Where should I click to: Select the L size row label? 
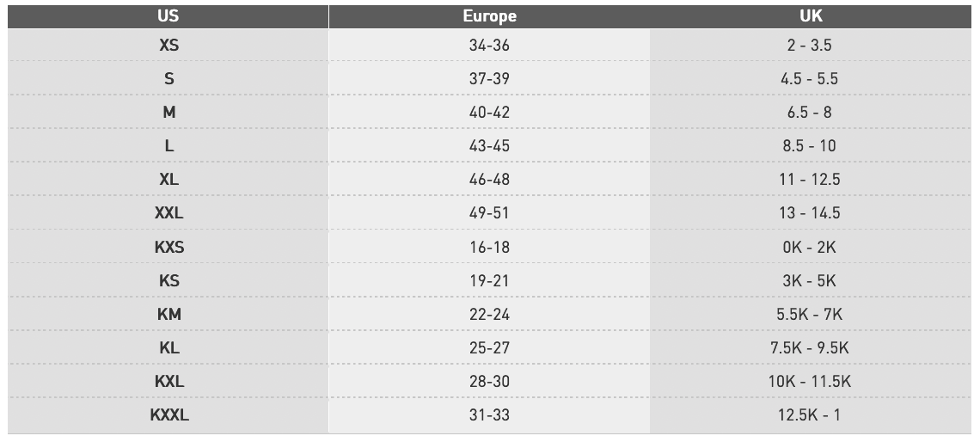(x=168, y=145)
